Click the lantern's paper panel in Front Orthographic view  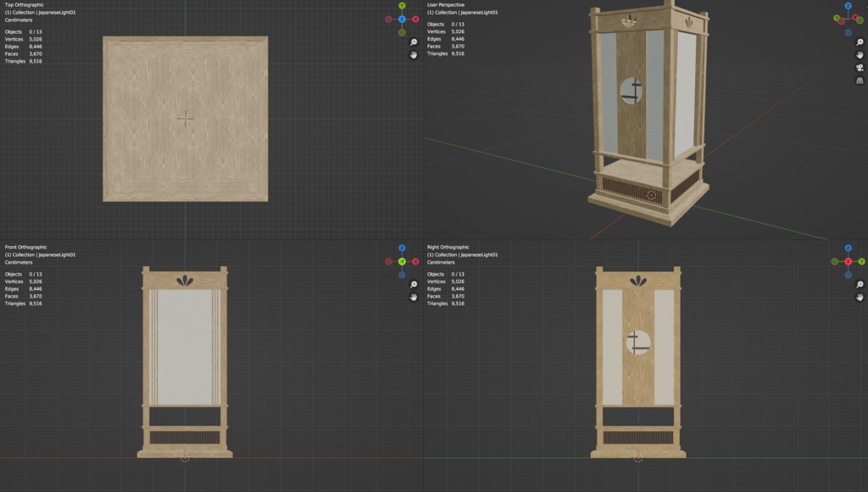(x=185, y=347)
